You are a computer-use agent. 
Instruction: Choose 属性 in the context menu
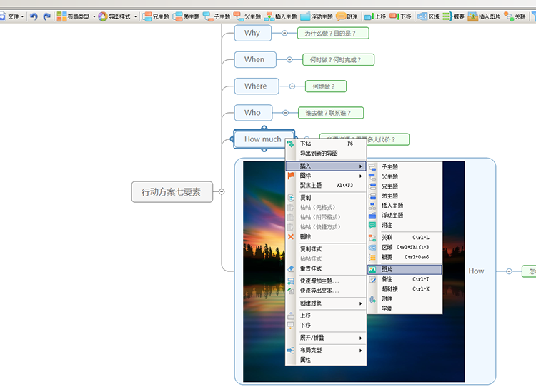(326, 360)
